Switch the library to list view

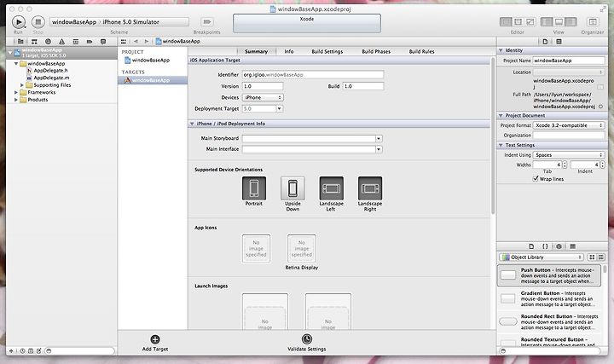click(x=600, y=257)
